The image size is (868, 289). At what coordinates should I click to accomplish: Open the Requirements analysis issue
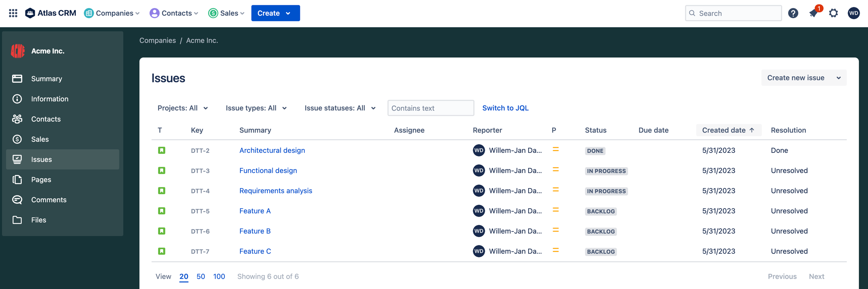(275, 191)
